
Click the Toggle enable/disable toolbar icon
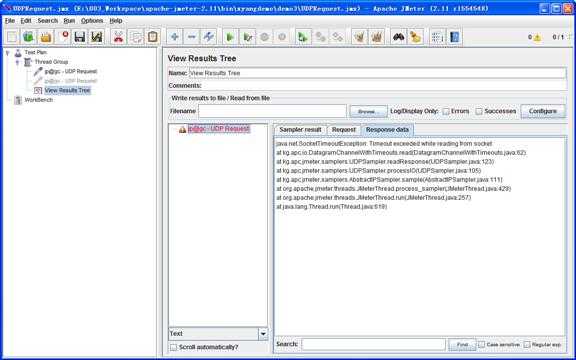pos(208,37)
